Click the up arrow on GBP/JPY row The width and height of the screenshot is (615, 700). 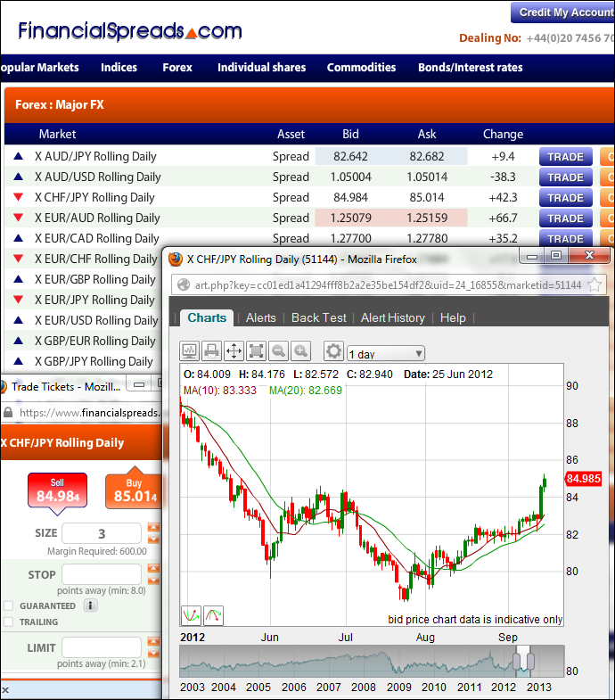[x=19, y=361]
